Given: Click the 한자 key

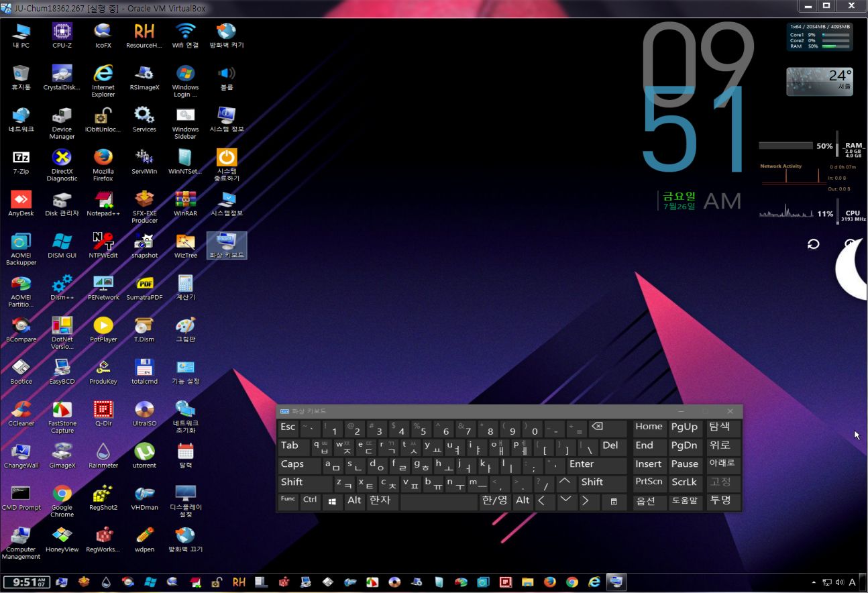Looking at the screenshot, I should [382, 501].
